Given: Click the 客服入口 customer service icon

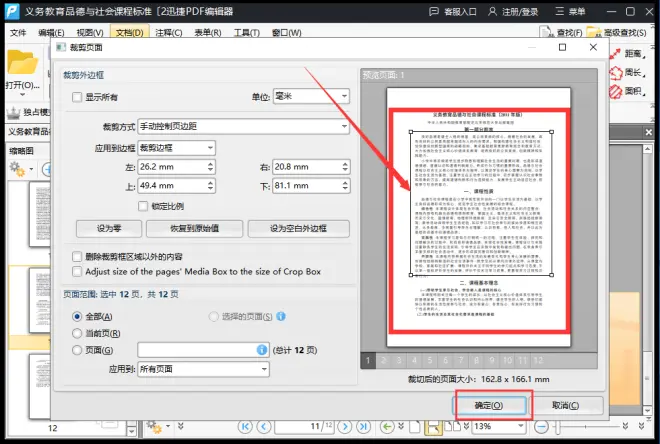Looking at the screenshot, I should point(434,11).
